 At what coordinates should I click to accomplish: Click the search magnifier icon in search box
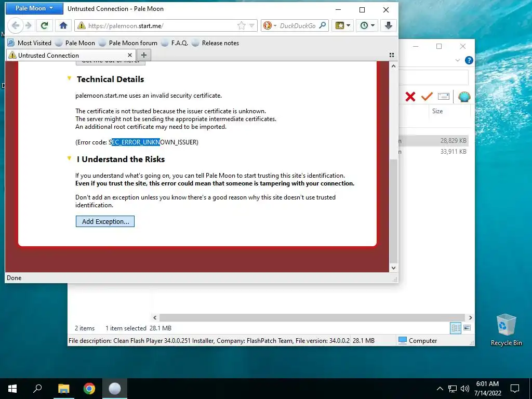323,25
